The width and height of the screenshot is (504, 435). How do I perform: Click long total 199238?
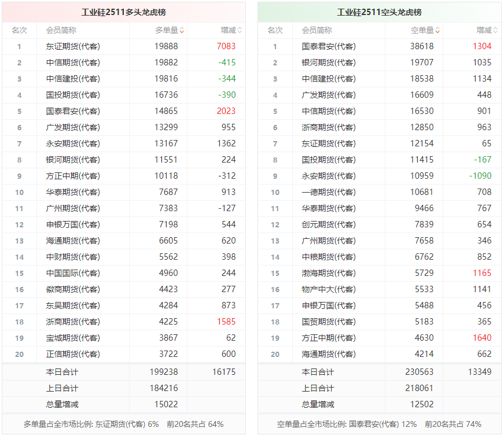pos(164,372)
